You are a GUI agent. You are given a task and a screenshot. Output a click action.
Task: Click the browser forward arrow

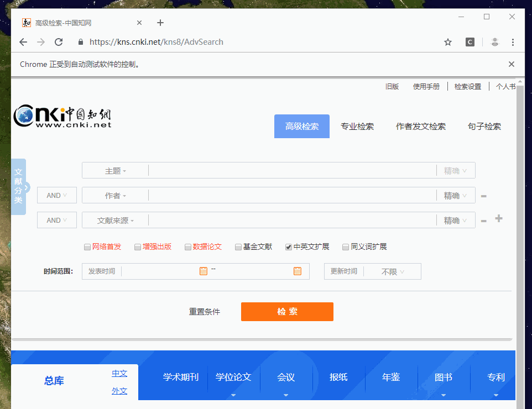(41, 42)
